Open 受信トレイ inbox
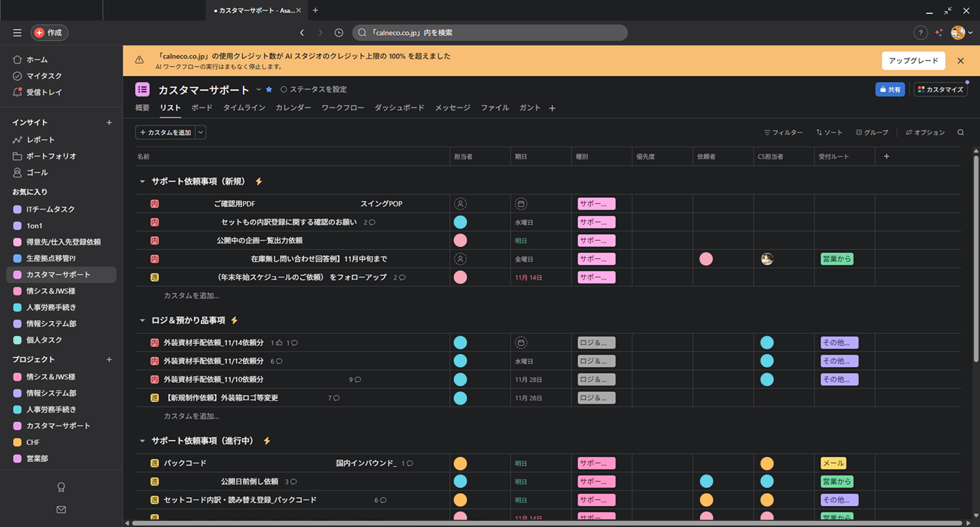This screenshot has width=980, height=527. (x=43, y=93)
